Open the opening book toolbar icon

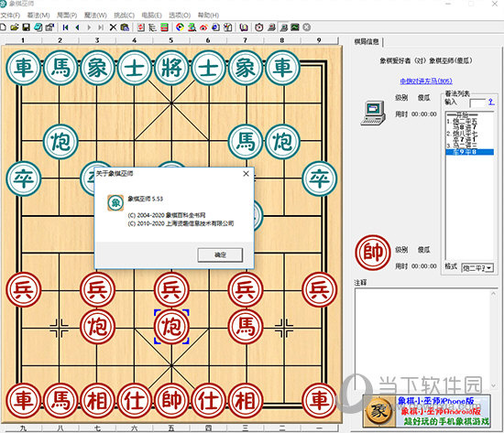pos(244,27)
